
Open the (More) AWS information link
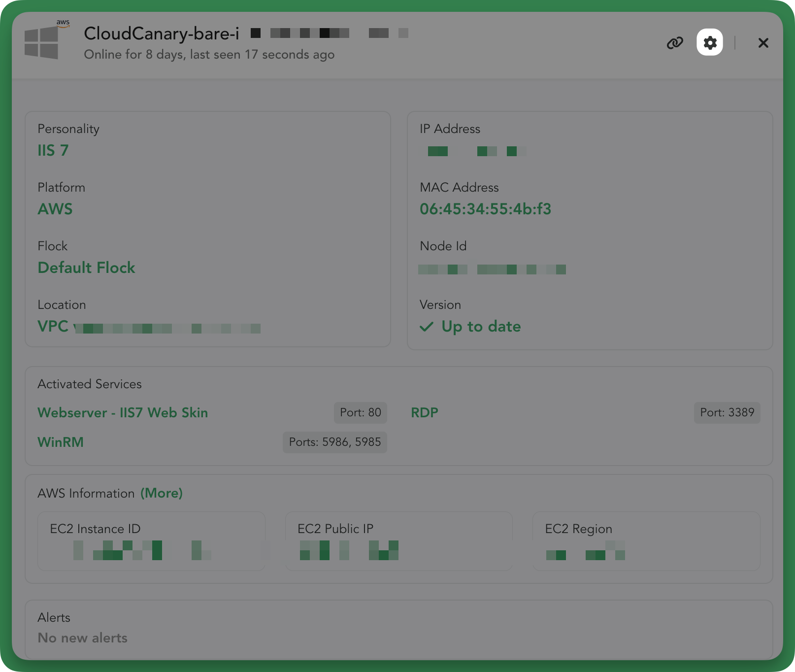pos(162,493)
